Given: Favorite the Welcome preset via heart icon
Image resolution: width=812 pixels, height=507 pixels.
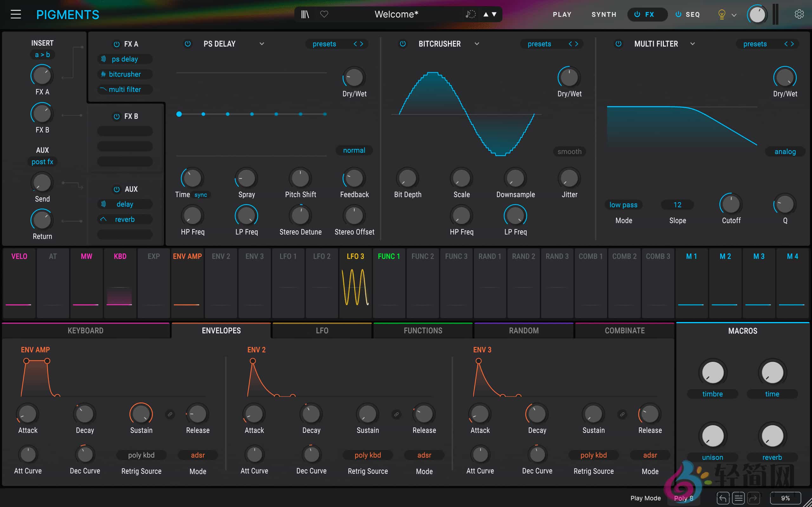Looking at the screenshot, I should pyautogui.click(x=324, y=14).
